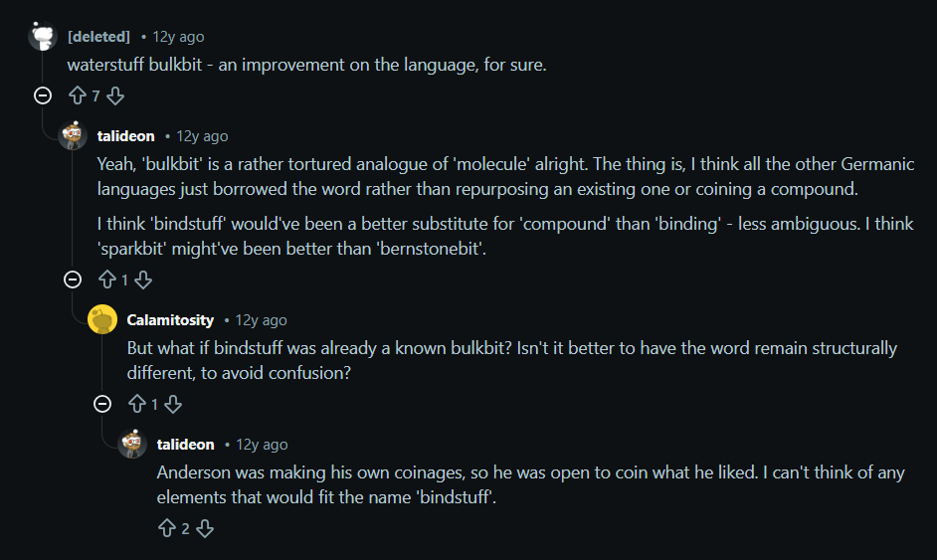
Task: Click talideon's username on last reply
Action: coord(185,445)
